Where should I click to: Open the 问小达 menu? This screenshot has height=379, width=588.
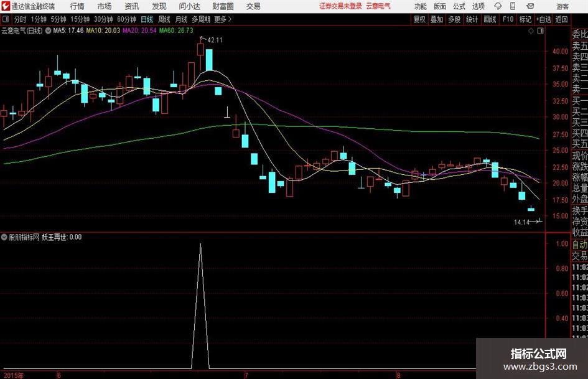[x=189, y=6]
